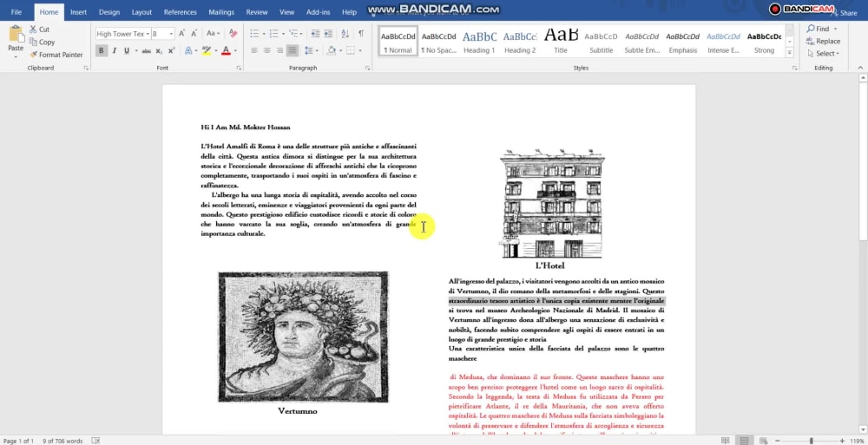Insert a bulleted list

tap(254, 34)
